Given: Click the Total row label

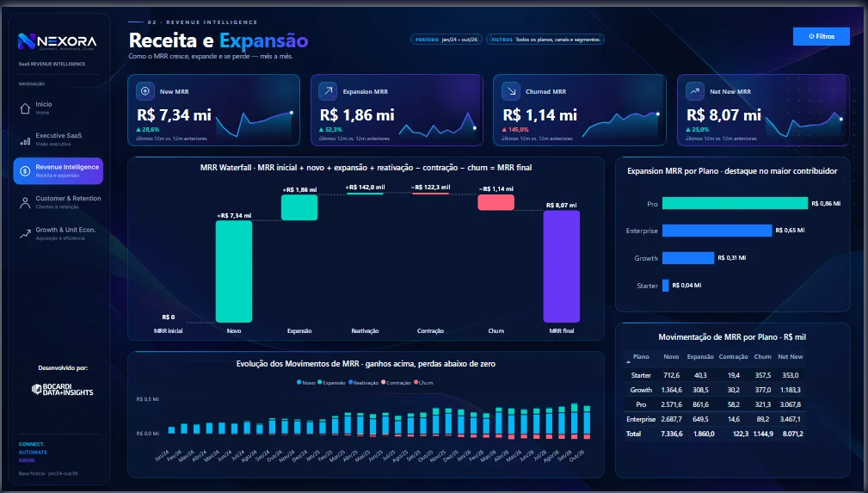Looking at the screenshot, I should coord(633,434).
